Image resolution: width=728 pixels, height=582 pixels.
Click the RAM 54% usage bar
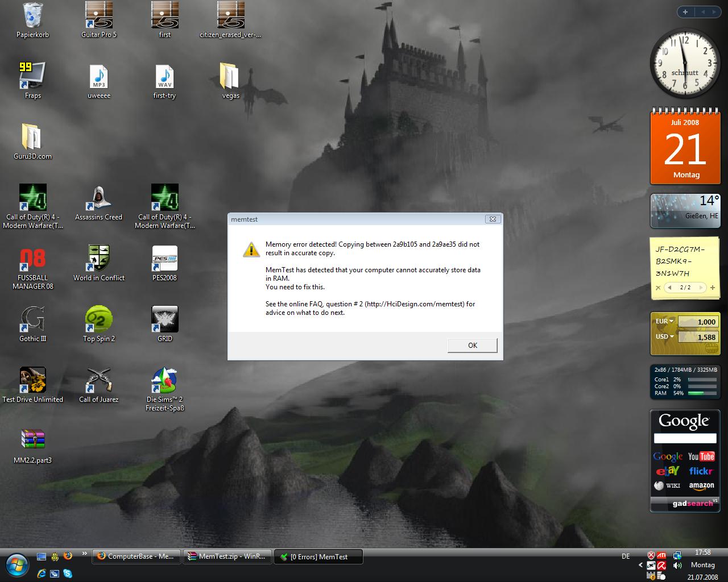click(x=702, y=393)
